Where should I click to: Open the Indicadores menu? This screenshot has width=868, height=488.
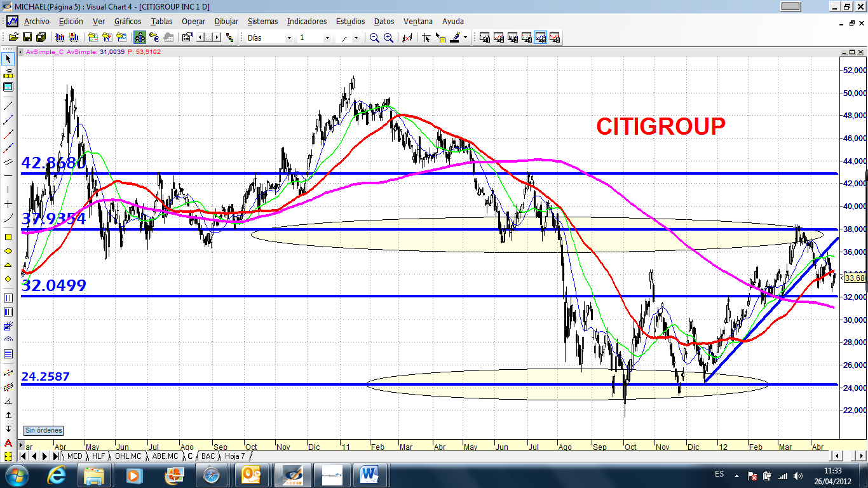[x=307, y=21]
